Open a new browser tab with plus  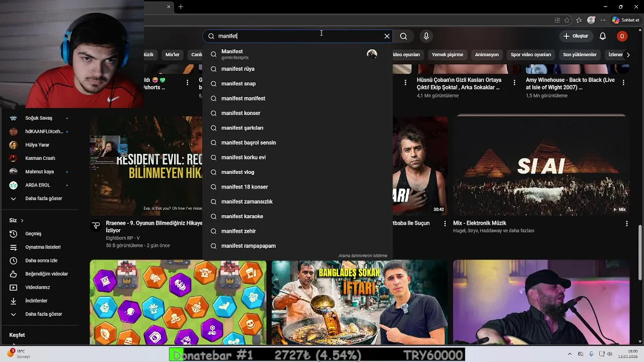pyautogui.click(x=181, y=7)
